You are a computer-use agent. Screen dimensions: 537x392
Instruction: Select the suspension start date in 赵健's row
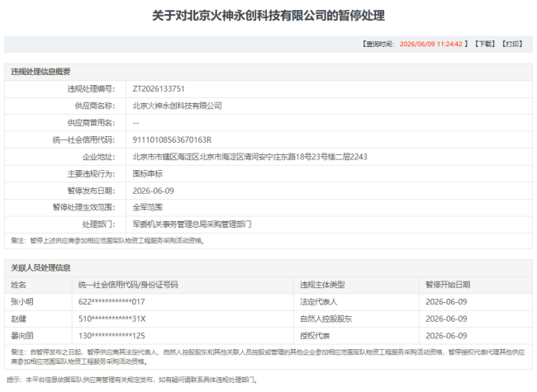(x=446, y=319)
